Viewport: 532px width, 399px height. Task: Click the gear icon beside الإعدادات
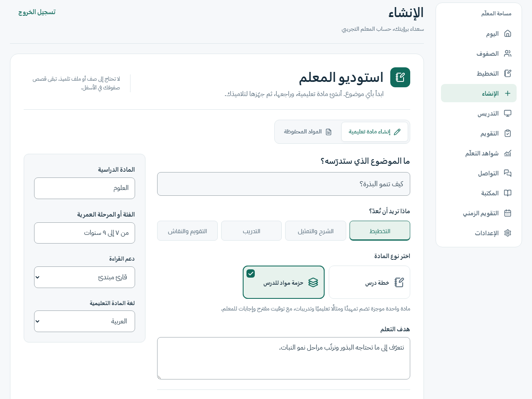click(x=507, y=233)
